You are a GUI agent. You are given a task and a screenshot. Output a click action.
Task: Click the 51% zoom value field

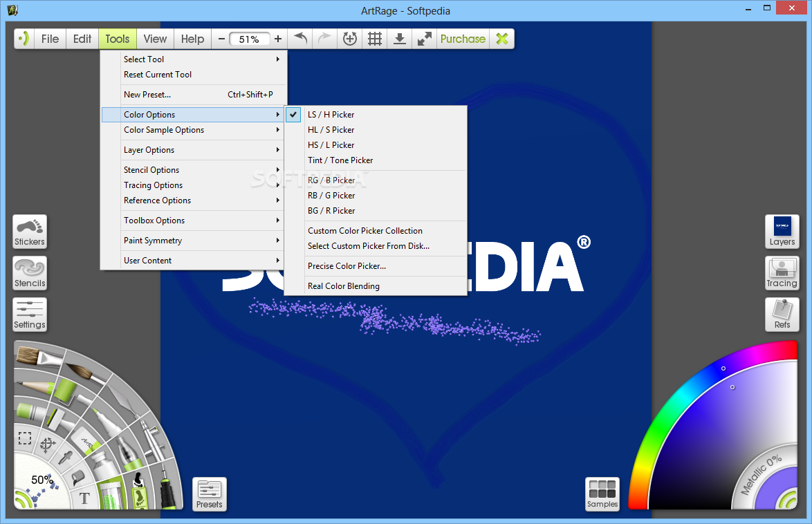tap(249, 39)
